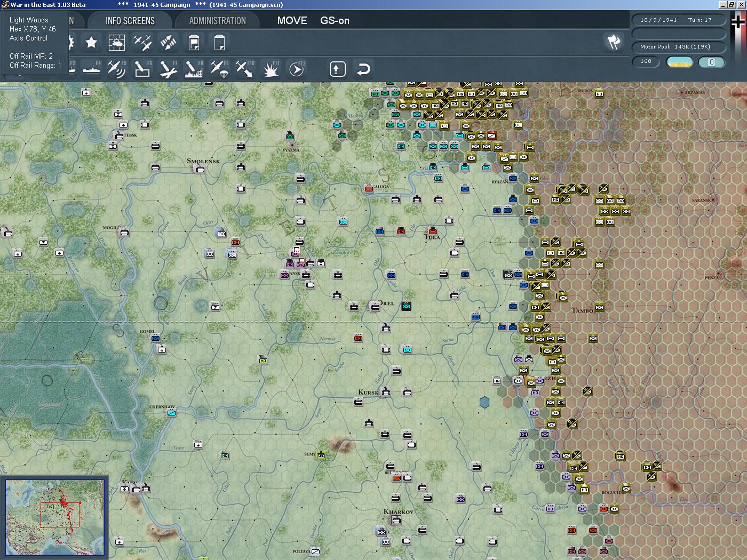Click the GS-on status label
The image size is (747, 560).
335,21
